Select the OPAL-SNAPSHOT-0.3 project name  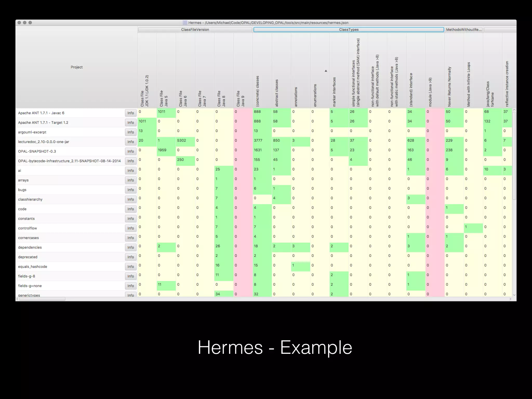tap(37, 151)
